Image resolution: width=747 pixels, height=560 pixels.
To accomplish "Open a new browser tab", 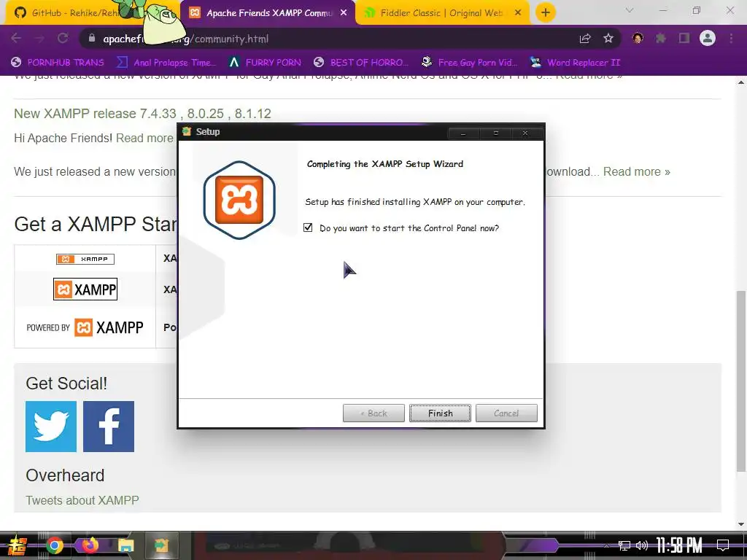I will (x=546, y=13).
